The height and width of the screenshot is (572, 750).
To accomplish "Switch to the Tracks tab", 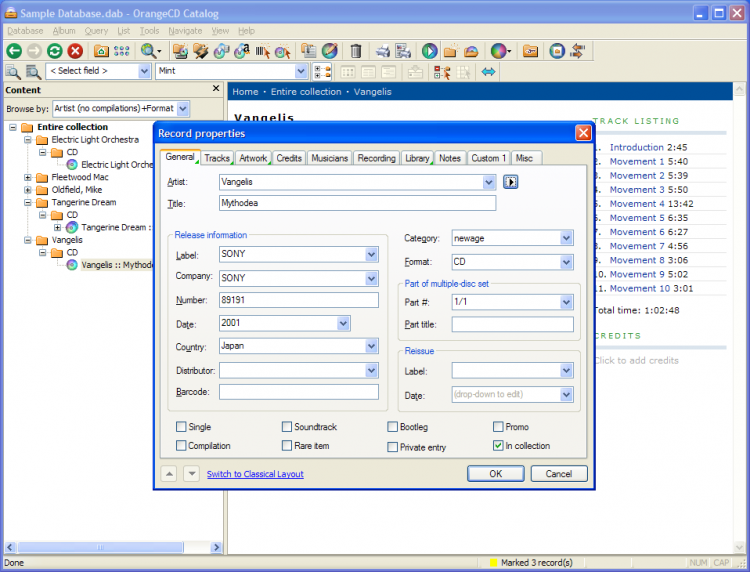I will click(x=217, y=158).
